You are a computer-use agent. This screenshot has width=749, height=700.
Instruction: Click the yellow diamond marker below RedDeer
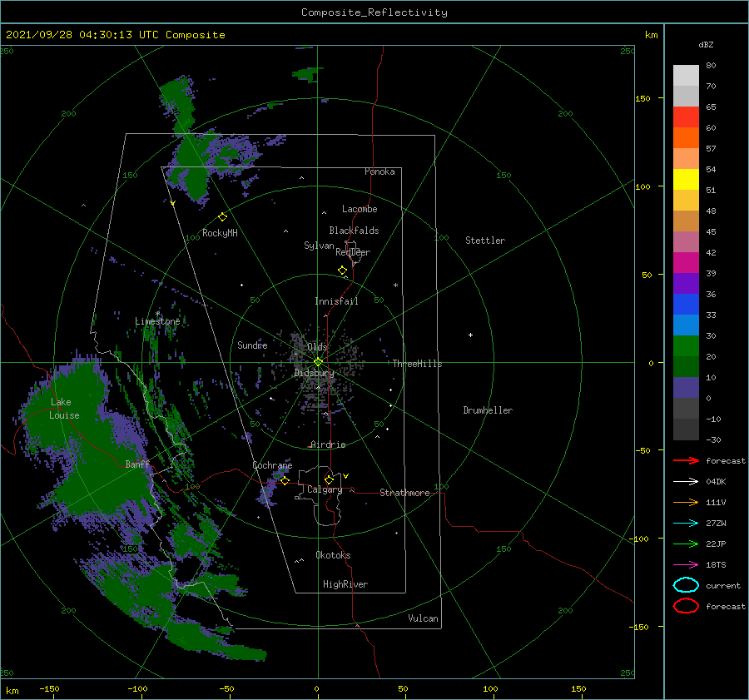(342, 271)
